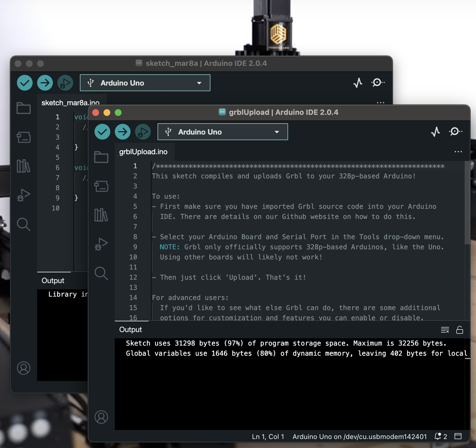Viewport: 476px width, 448px height.
Task: Toggle Output scroll lock in grblUpload window
Action: click(460, 330)
